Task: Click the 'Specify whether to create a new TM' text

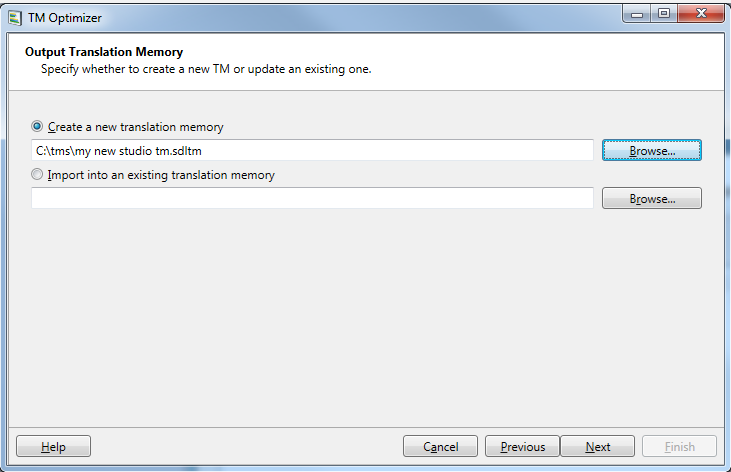Action: [x=206, y=69]
